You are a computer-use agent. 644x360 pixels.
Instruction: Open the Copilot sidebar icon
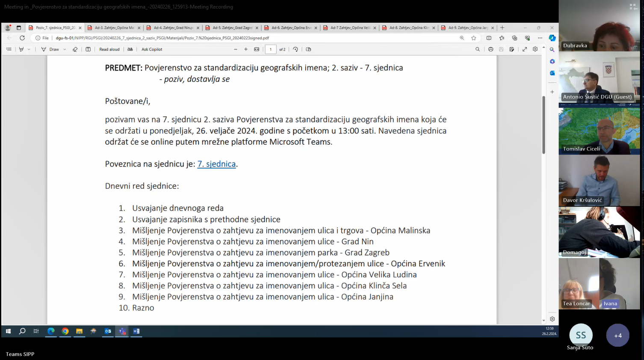coord(552,38)
